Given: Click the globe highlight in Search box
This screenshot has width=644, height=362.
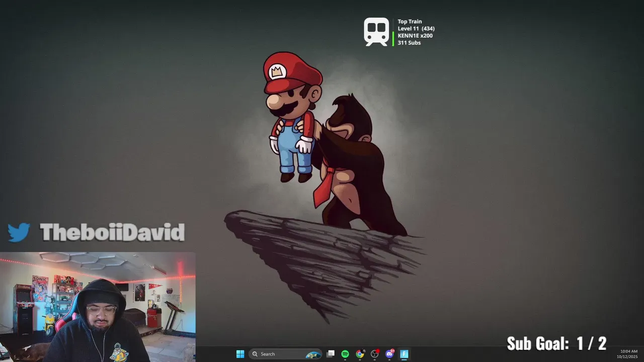Looking at the screenshot, I should (x=313, y=354).
